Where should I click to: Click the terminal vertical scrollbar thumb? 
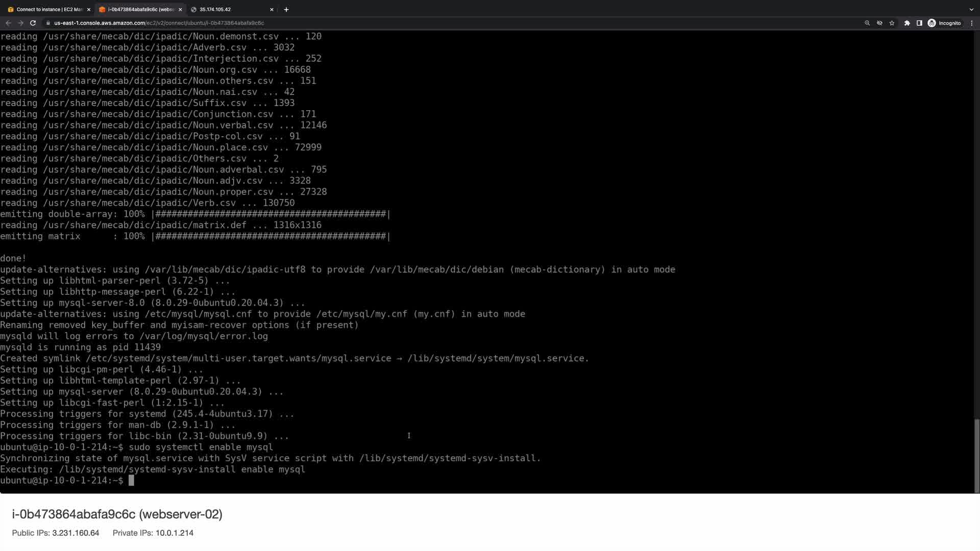pos(977,455)
